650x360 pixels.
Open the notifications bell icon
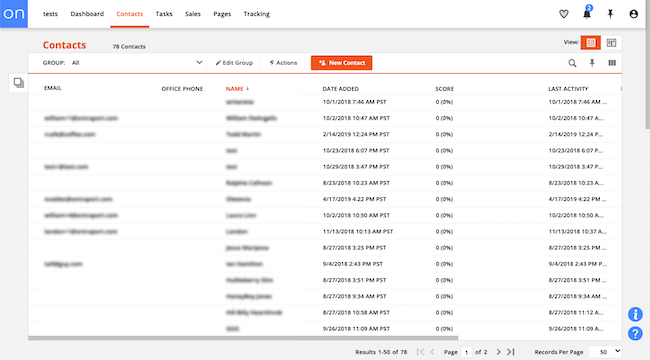tap(587, 13)
